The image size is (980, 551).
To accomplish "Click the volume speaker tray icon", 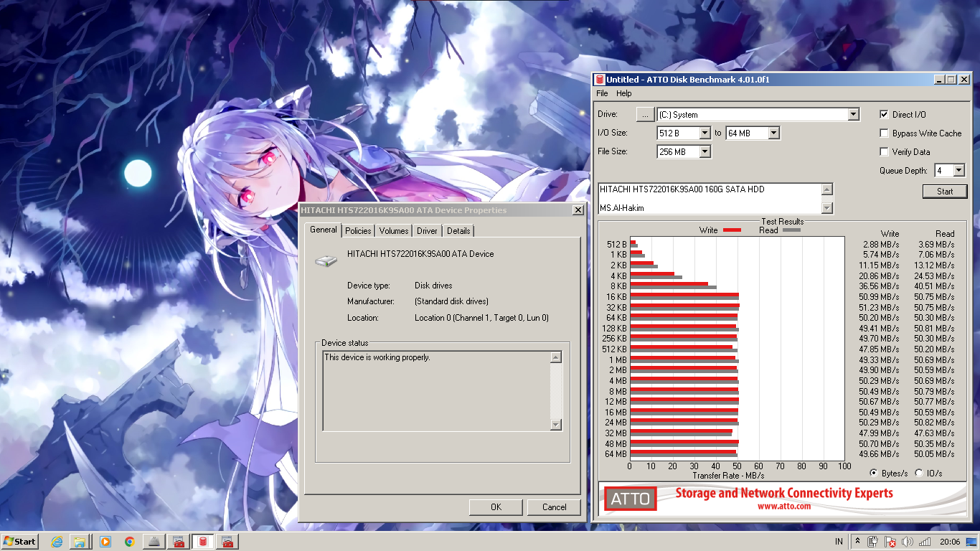I will [x=908, y=542].
